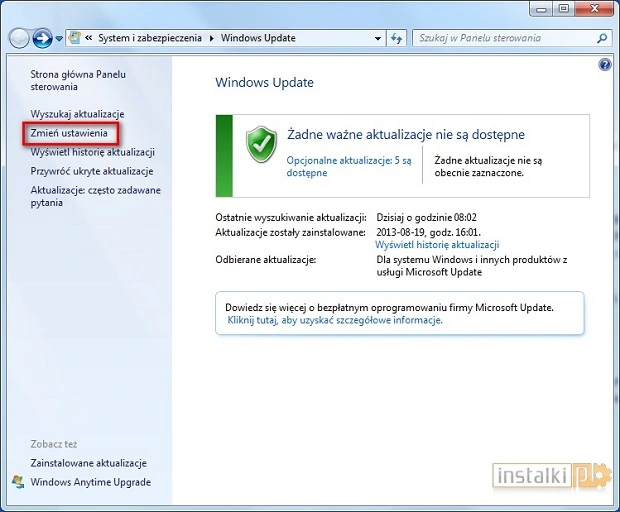Open Windows Anytime Upgrade link
The width and height of the screenshot is (620, 512).
click(91, 482)
